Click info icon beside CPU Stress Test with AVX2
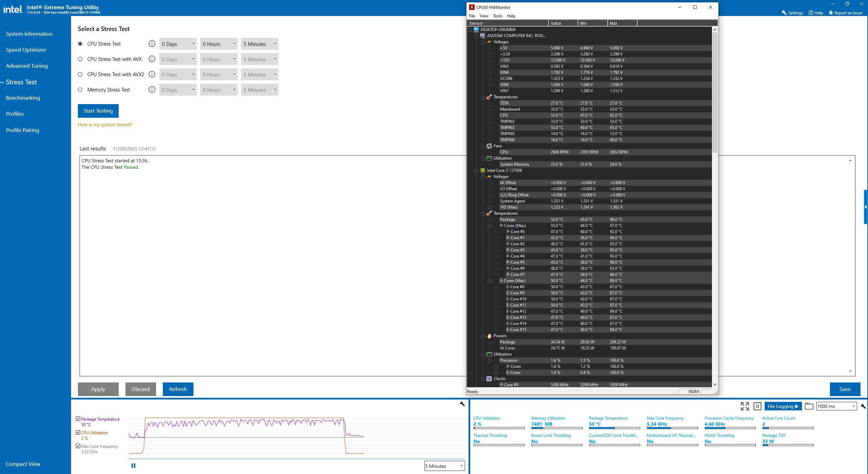Image resolution: width=868 pixels, height=474 pixels. pos(152,74)
